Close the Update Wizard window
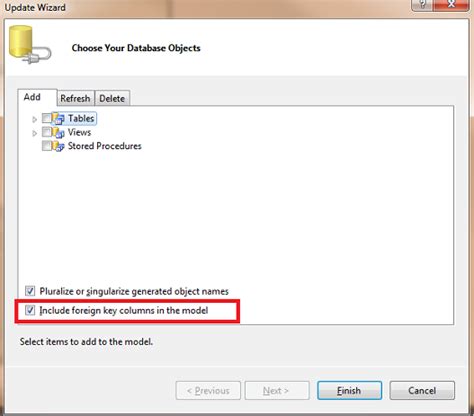The width and height of the screenshot is (474, 416). (451, 5)
